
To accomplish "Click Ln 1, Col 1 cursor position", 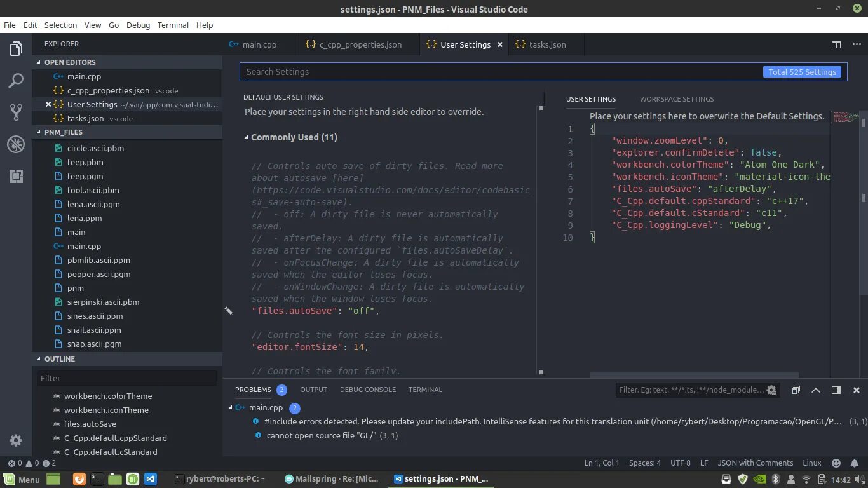I will point(602,463).
